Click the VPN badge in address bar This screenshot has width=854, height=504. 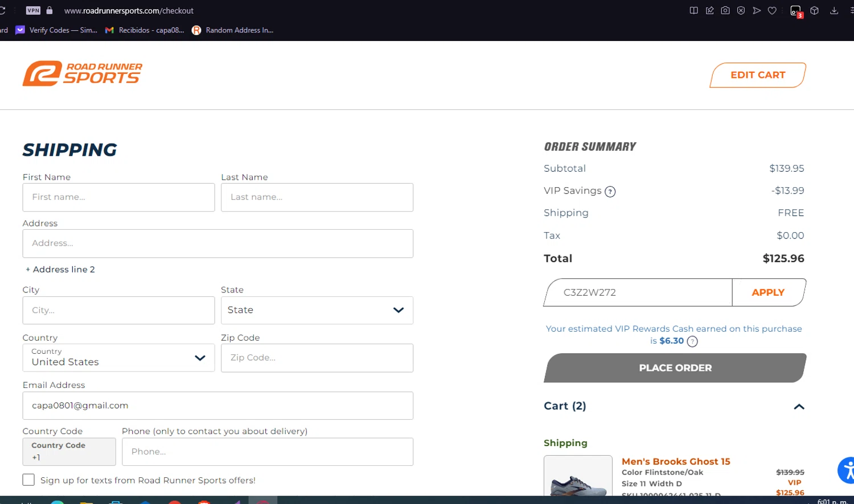33,10
